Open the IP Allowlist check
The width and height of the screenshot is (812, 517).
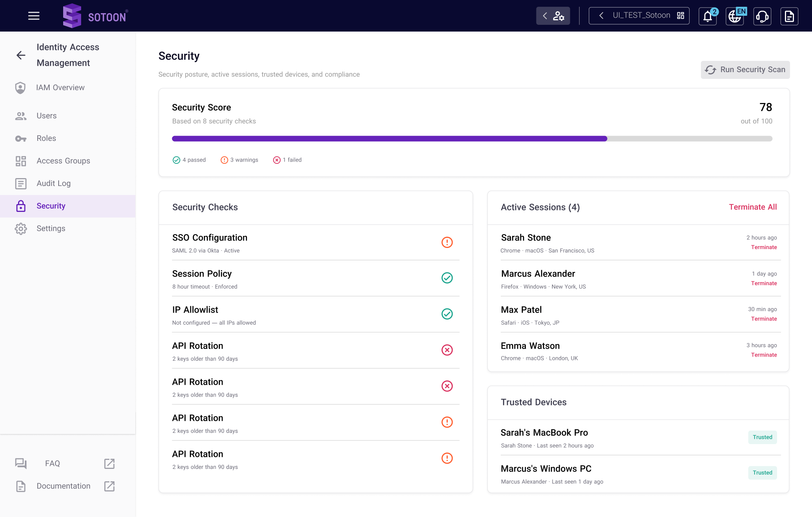(x=315, y=315)
